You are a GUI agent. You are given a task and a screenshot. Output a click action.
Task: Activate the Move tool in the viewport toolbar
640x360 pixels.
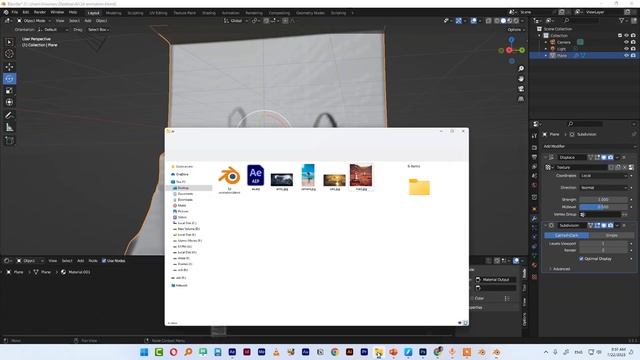tap(9, 67)
